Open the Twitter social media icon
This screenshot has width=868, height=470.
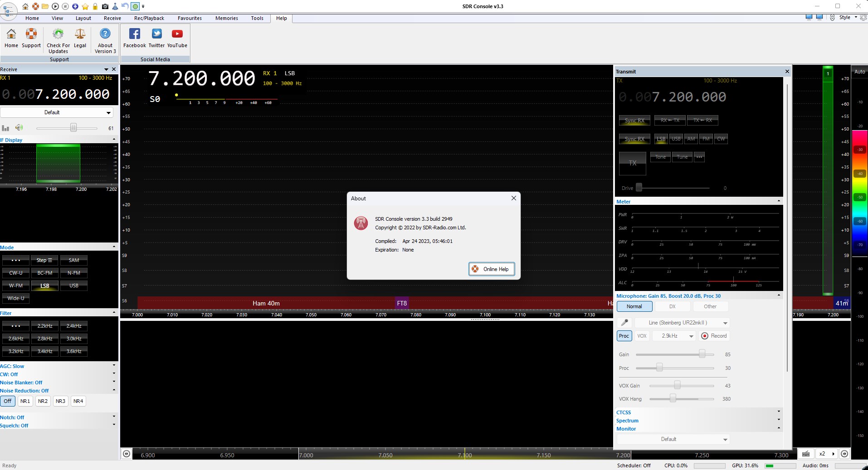[156, 38]
